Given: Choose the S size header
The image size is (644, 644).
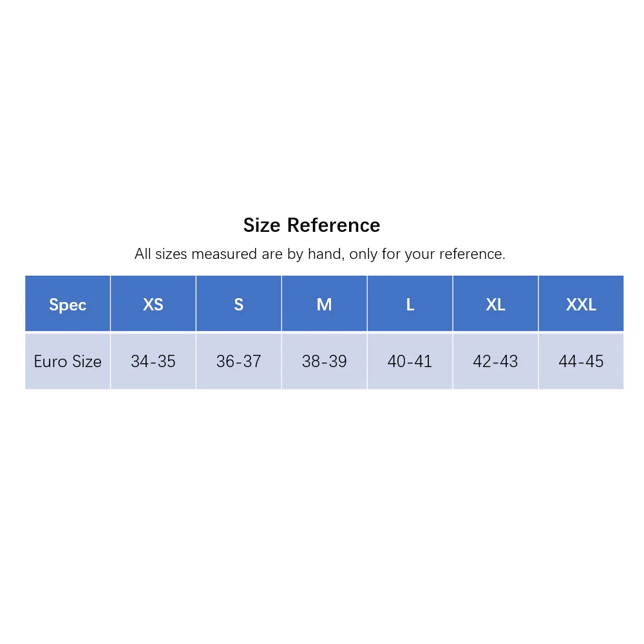Looking at the screenshot, I should pyautogui.click(x=239, y=303).
